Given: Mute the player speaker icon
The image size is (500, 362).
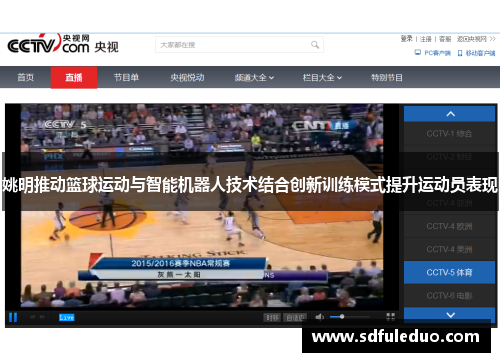Looking at the screenshot, I should tap(319, 317).
